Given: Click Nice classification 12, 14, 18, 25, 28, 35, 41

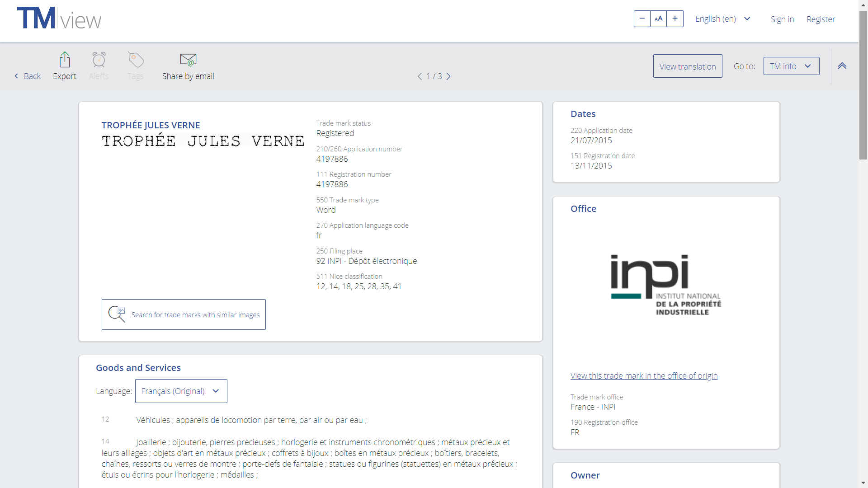Looking at the screenshot, I should (359, 286).
